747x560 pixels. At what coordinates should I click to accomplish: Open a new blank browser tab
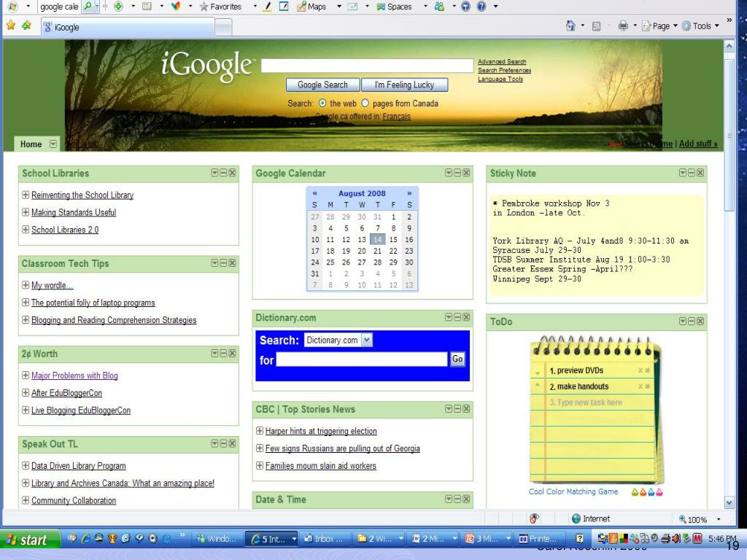coord(223,27)
